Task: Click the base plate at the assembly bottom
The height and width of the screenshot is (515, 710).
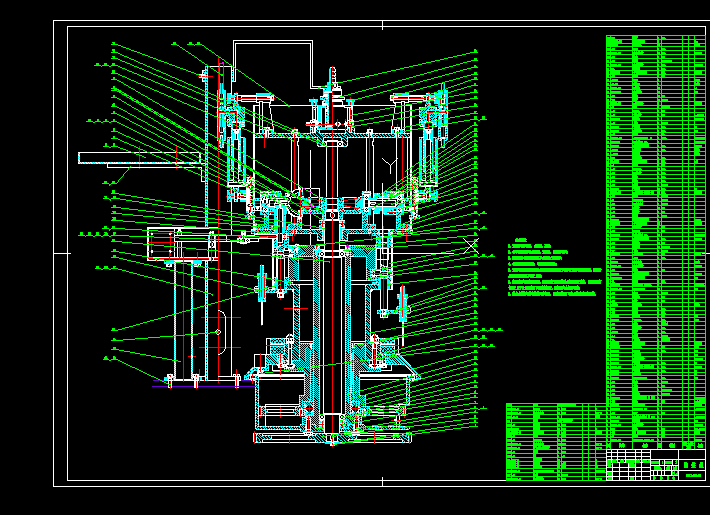Action: pos(332,438)
